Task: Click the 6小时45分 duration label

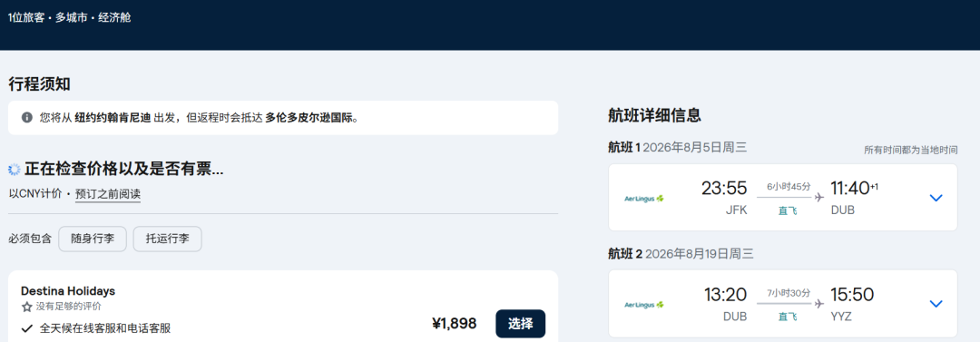Action: (x=789, y=186)
